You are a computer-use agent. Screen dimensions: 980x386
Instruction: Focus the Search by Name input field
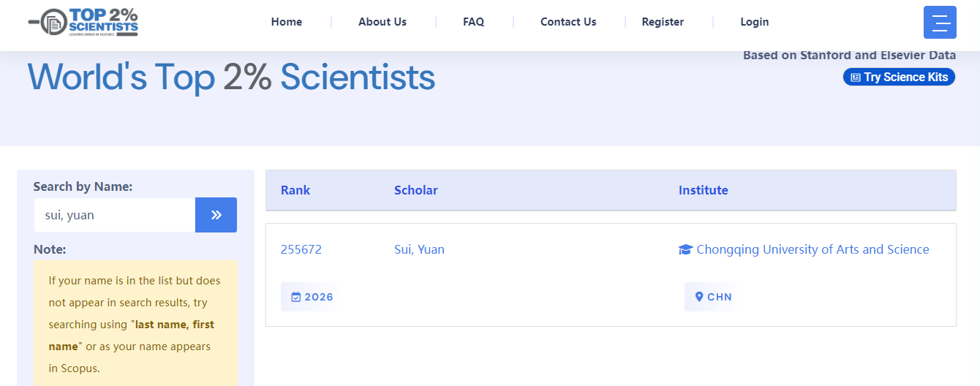click(x=114, y=215)
